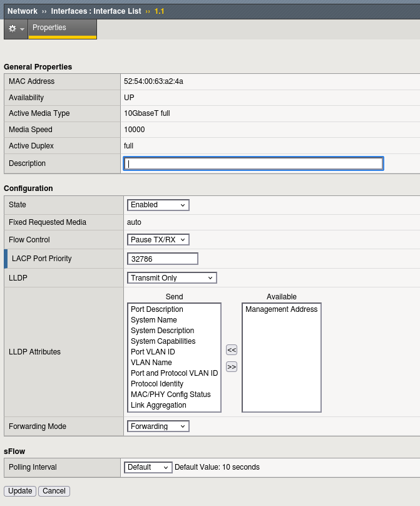The height and width of the screenshot is (506, 420).
Task: Open the Forwarding Mode dropdown
Action: point(157,426)
